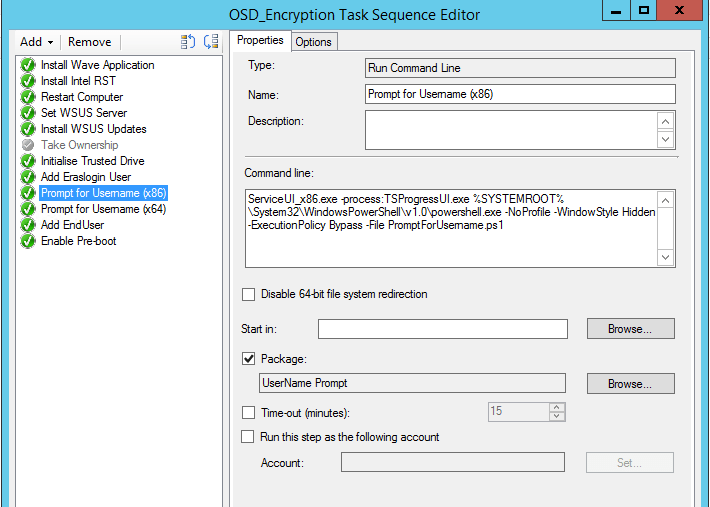Open the Add dropdown menu
Viewport: 710px width, 507px height.
coord(37,42)
